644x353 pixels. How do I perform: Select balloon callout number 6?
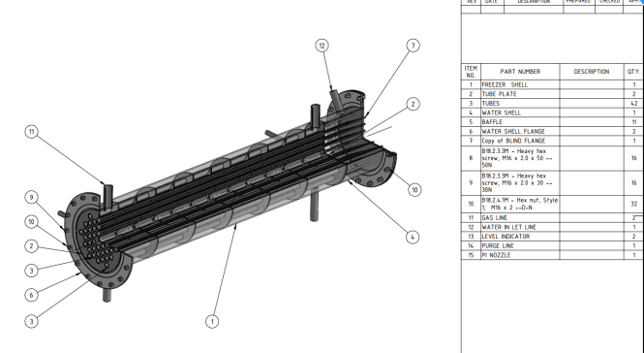(32, 295)
